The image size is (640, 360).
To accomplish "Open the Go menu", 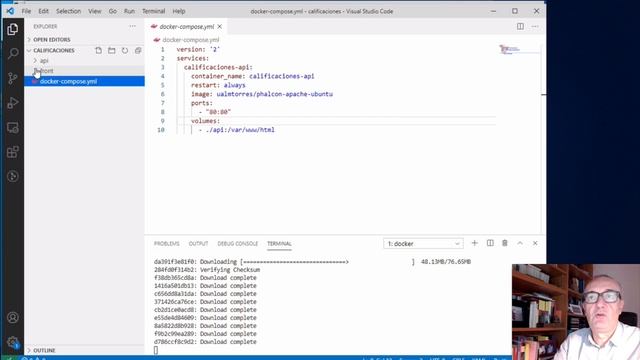I will click(113, 11).
